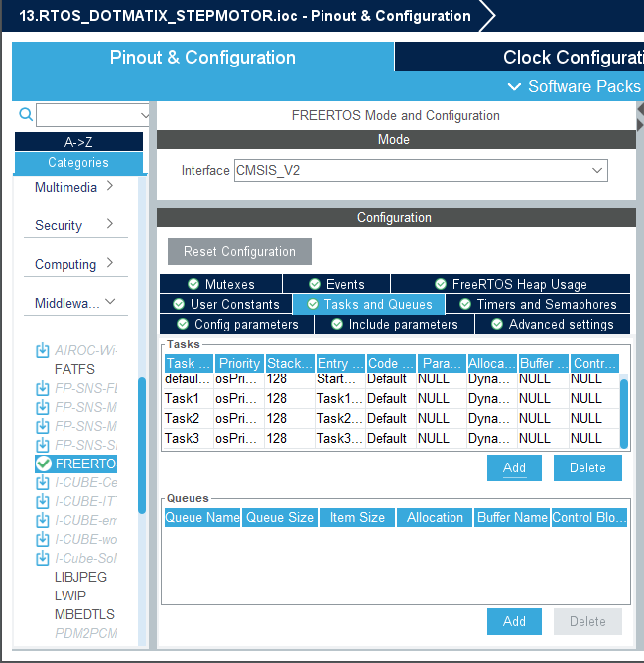Click green check icon next to FREERTOS
Screen dimensions: 644x663
tap(43, 464)
